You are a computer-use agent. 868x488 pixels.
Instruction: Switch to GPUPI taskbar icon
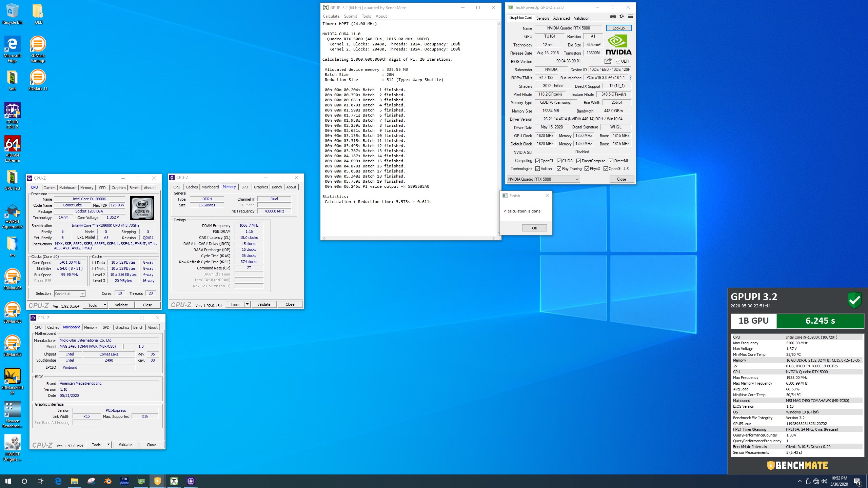pyautogui.click(x=174, y=481)
